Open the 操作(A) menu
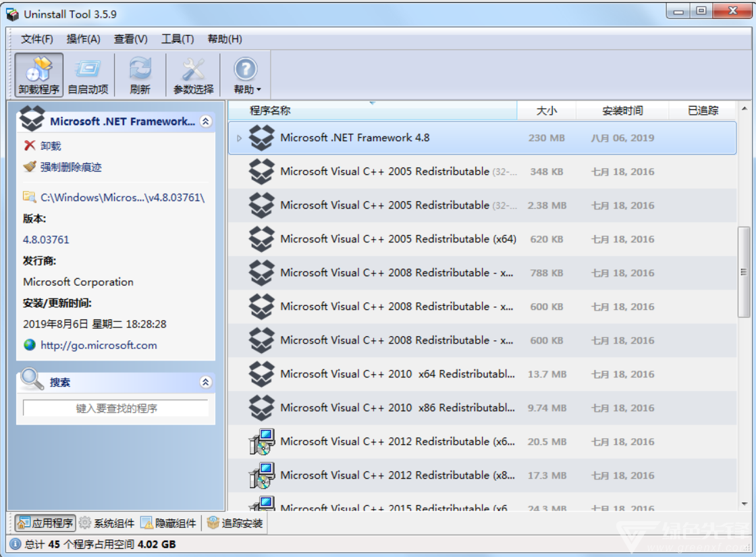 coord(84,39)
